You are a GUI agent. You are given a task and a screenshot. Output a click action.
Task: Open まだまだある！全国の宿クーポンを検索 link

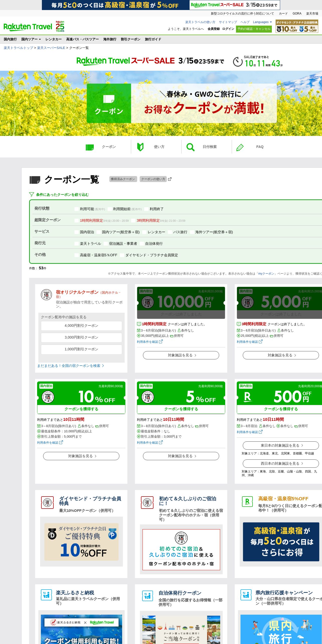[x=70, y=366]
